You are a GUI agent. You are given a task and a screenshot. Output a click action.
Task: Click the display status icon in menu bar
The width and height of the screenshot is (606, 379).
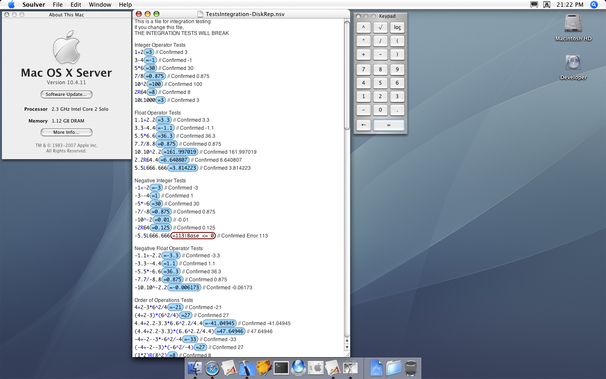tap(534, 5)
